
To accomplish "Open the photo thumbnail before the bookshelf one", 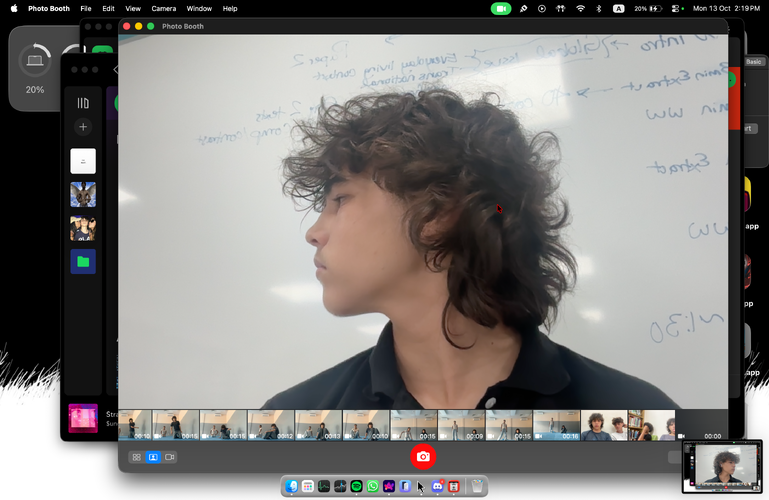I will (x=604, y=425).
